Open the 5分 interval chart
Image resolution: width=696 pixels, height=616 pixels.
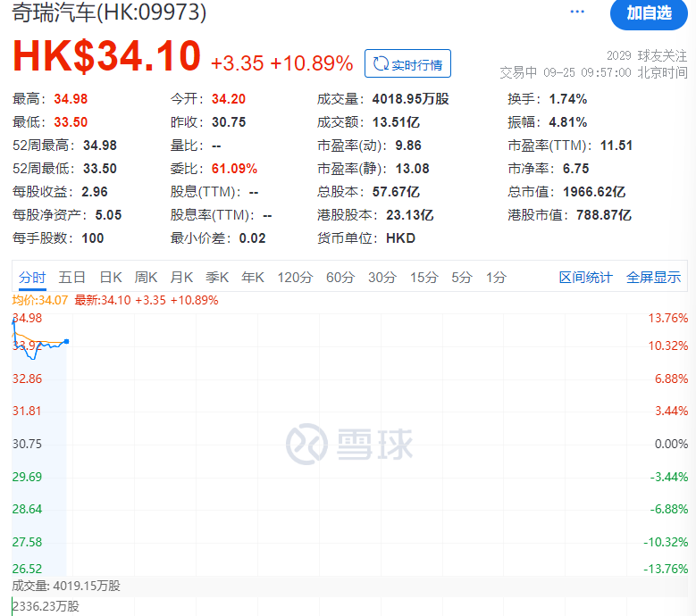coord(462,278)
